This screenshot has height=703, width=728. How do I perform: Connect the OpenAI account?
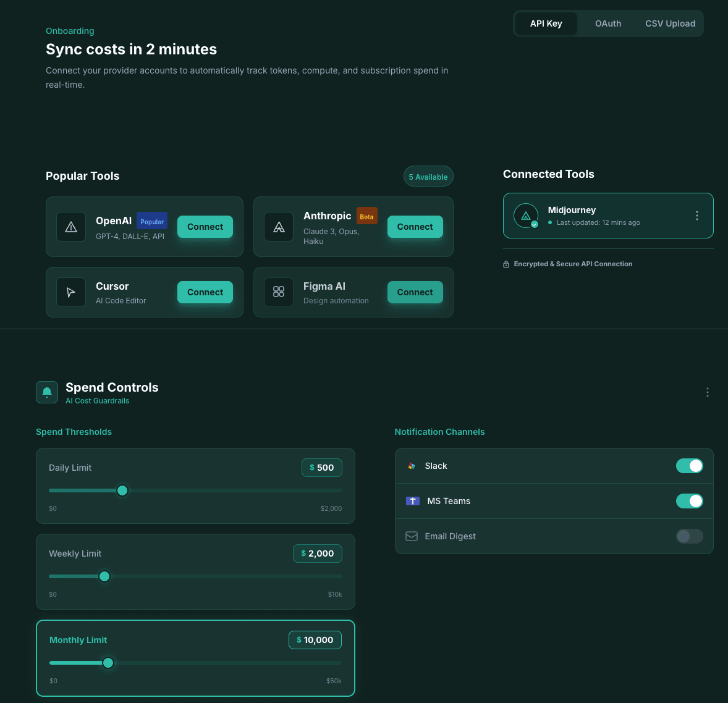[205, 227]
